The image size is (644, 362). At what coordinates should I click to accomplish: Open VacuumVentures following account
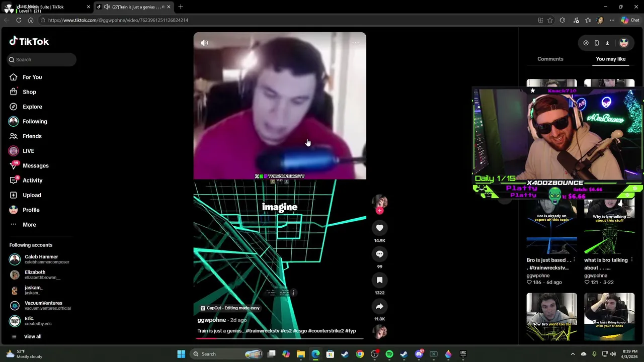click(x=41, y=306)
